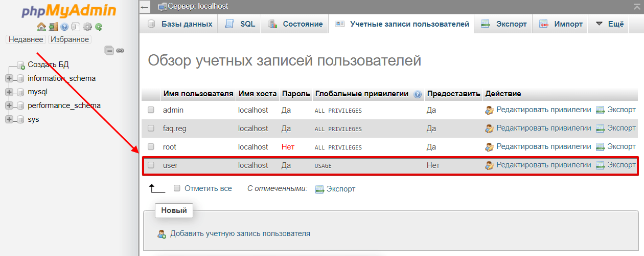Select Учетные записи пользователей tab

pos(402,24)
